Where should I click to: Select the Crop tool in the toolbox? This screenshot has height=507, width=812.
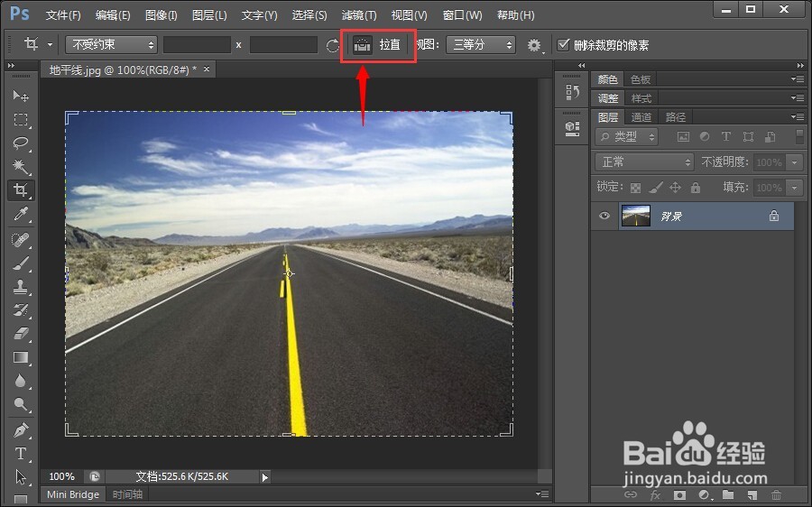pyautogui.click(x=21, y=190)
